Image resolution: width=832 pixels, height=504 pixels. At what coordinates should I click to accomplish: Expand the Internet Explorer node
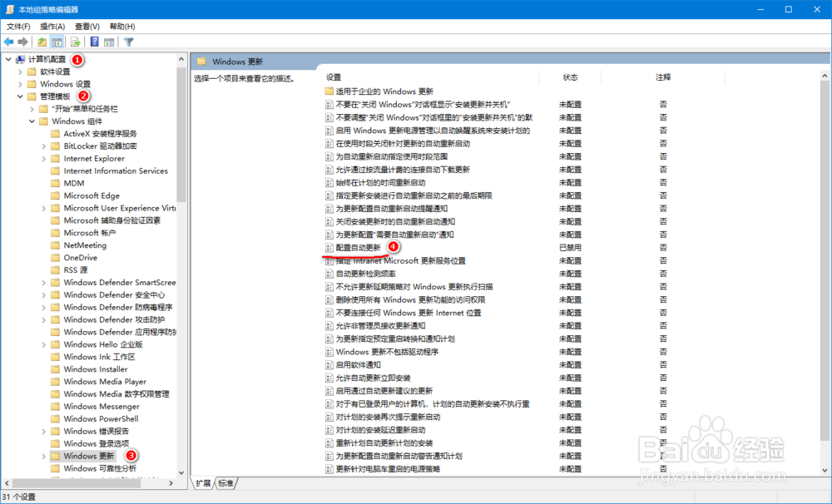pyautogui.click(x=44, y=159)
